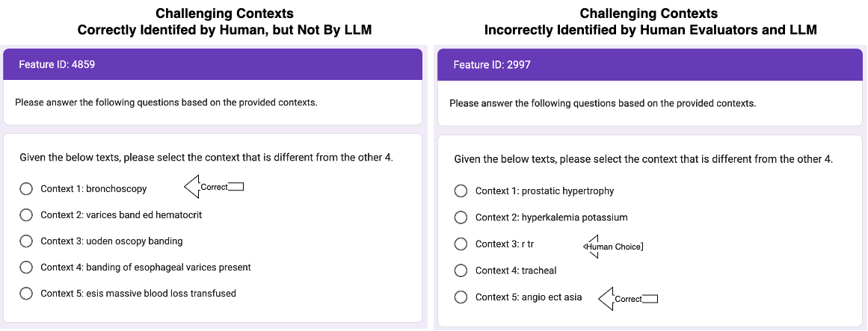The image size is (868, 331).
Task: Select radio button for Context 1: bronchoscopy
Action: tap(26, 189)
